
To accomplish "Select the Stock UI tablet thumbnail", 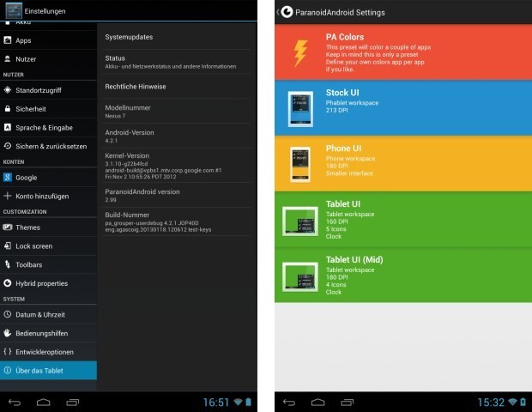I will (x=299, y=108).
